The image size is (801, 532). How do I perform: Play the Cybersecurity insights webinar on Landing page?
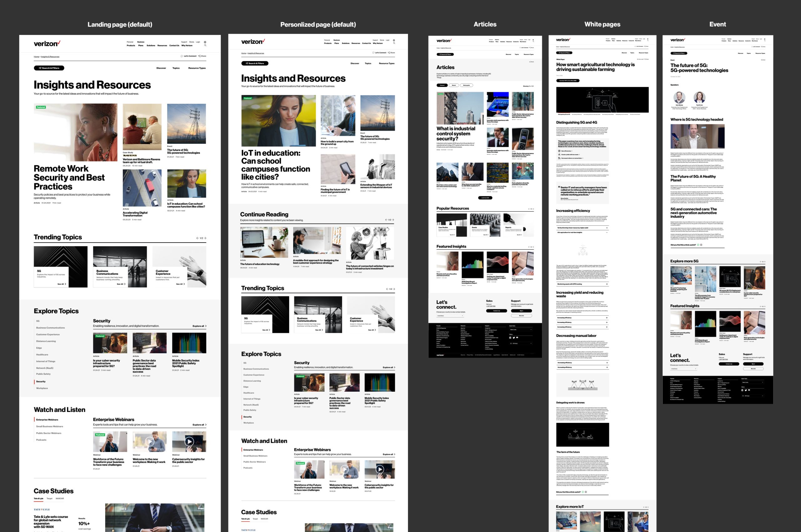189,441
